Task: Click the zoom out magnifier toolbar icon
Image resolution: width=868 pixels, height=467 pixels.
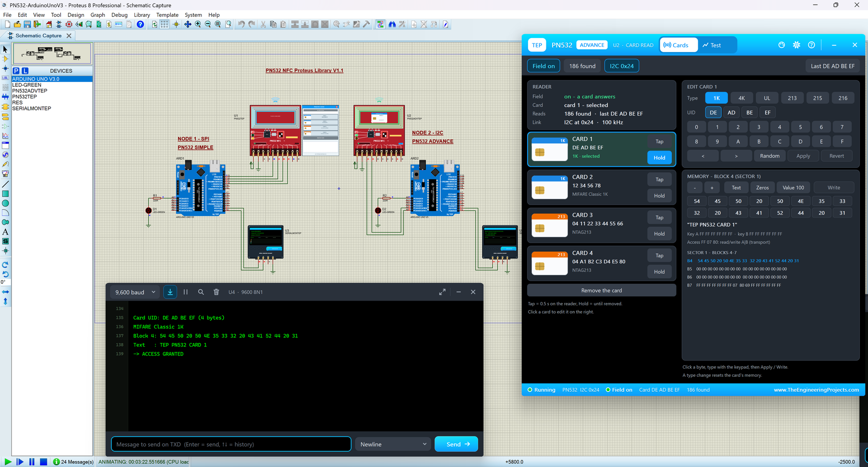Action: click(208, 24)
